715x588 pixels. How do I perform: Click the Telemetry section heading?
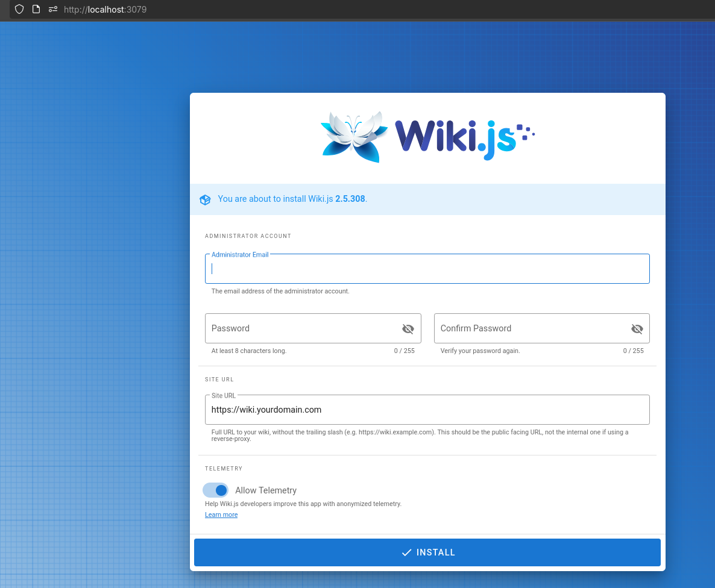(224, 469)
